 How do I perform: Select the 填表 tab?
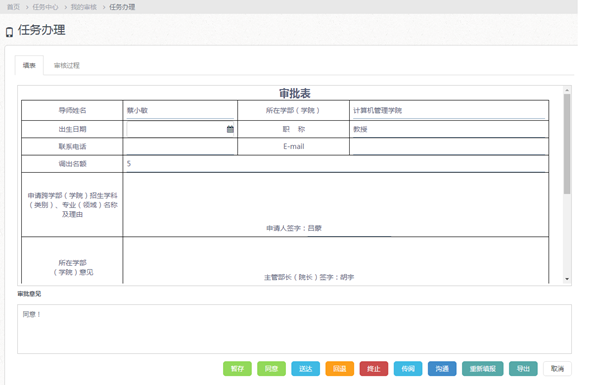pos(29,65)
